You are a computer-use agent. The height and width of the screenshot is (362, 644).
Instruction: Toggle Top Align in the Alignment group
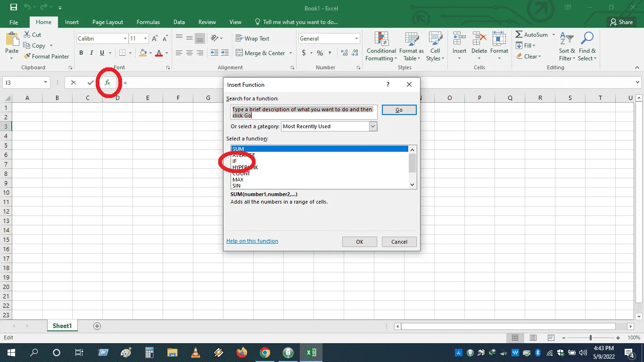[179, 38]
